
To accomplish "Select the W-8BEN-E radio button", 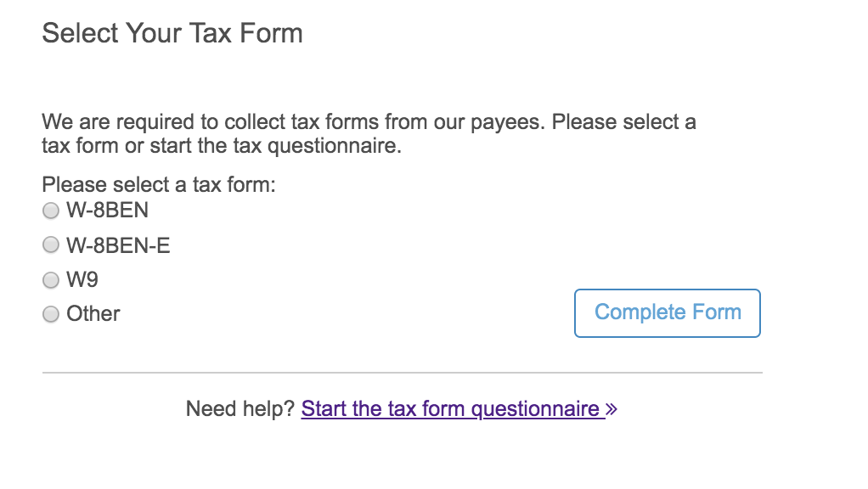I will point(50,244).
